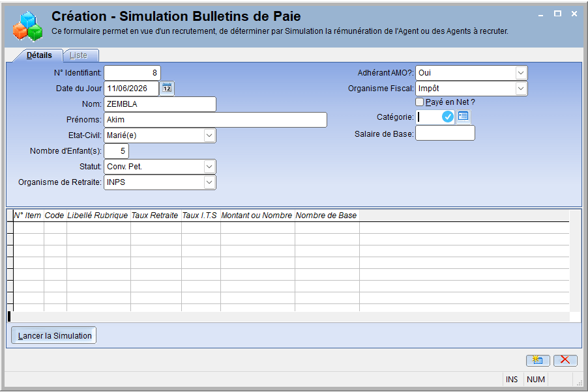Select the Détails tab
This screenshot has height=392, width=588.
(39, 55)
